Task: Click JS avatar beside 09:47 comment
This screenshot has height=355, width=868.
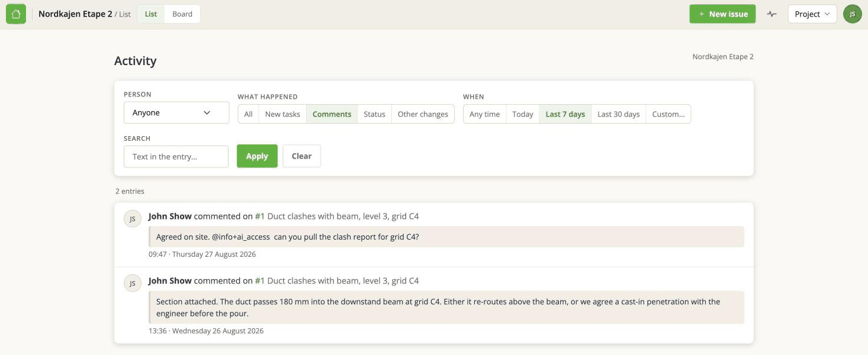Action: (133, 218)
